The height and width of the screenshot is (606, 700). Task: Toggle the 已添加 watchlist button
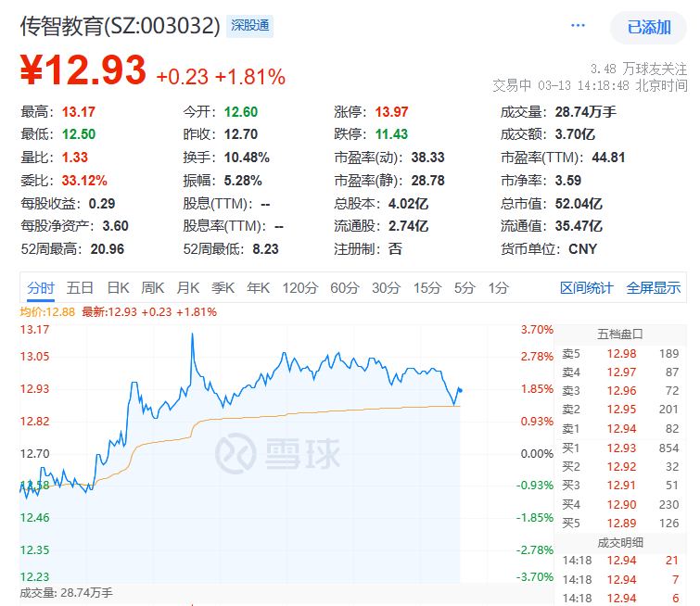648,27
